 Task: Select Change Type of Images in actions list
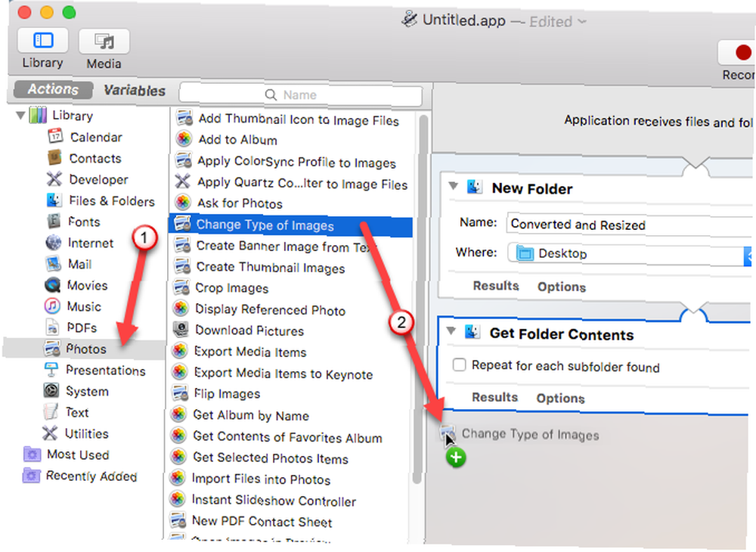pyautogui.click(x=291, y=225)
